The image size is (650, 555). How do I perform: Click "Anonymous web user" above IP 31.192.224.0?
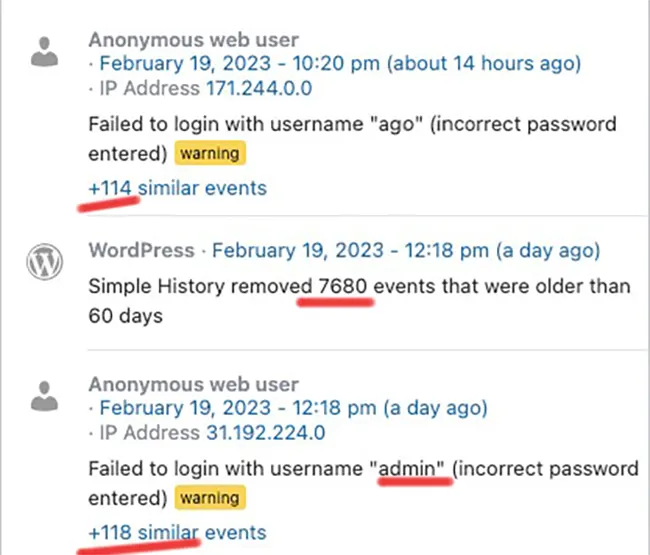194,384
